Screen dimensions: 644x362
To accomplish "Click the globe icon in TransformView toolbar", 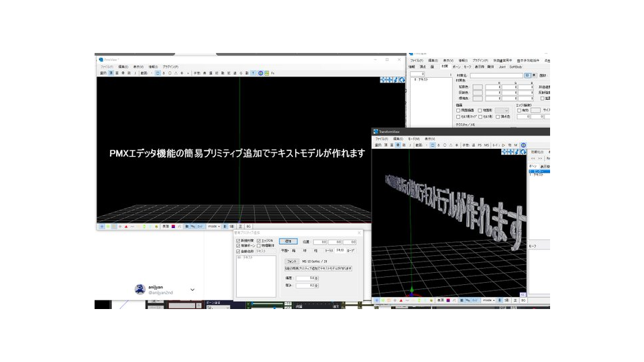I will point(524,145).
